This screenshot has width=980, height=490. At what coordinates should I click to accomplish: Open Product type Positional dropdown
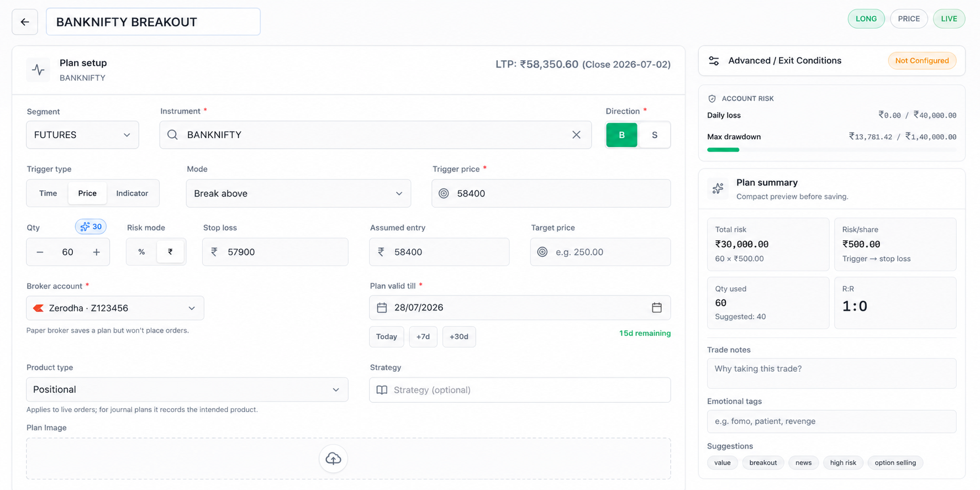187,389
